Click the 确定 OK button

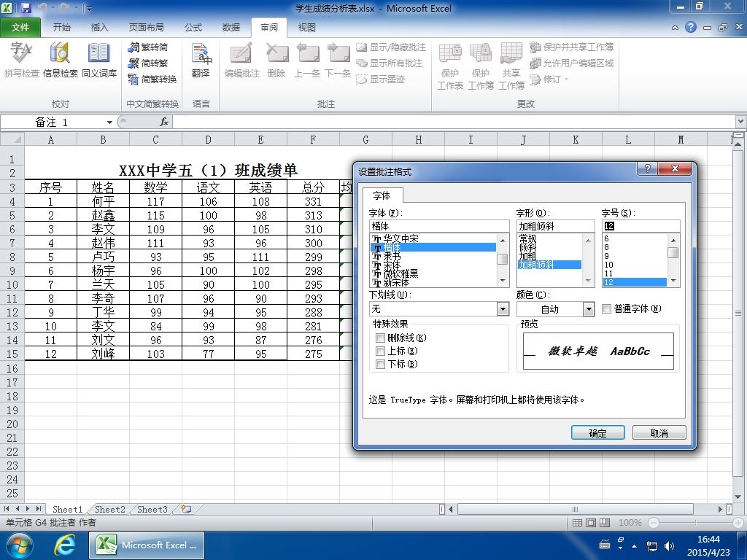click(598, 433)
